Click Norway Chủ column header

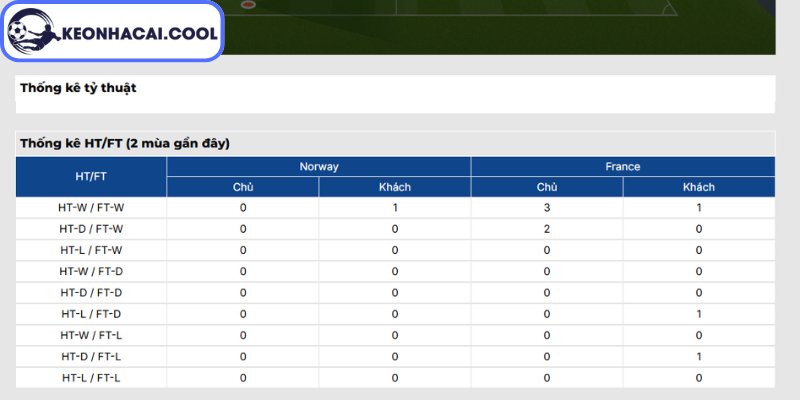(x=243, y=187)
